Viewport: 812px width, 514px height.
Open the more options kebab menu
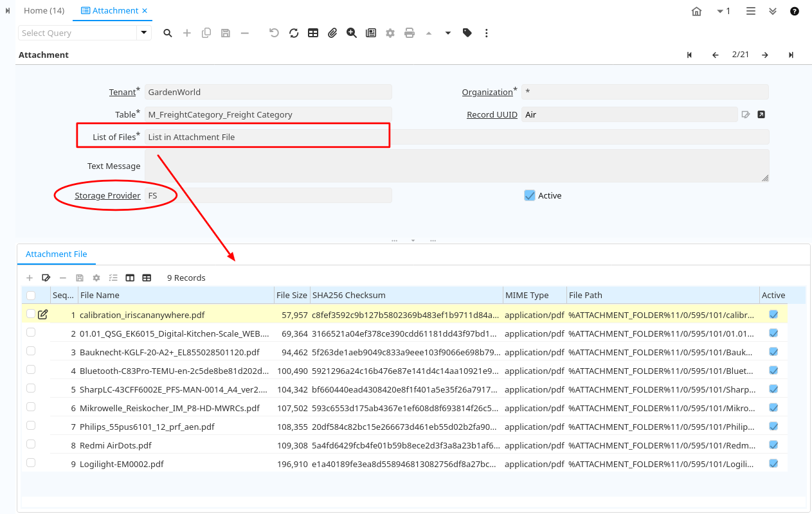click(487, 33)
